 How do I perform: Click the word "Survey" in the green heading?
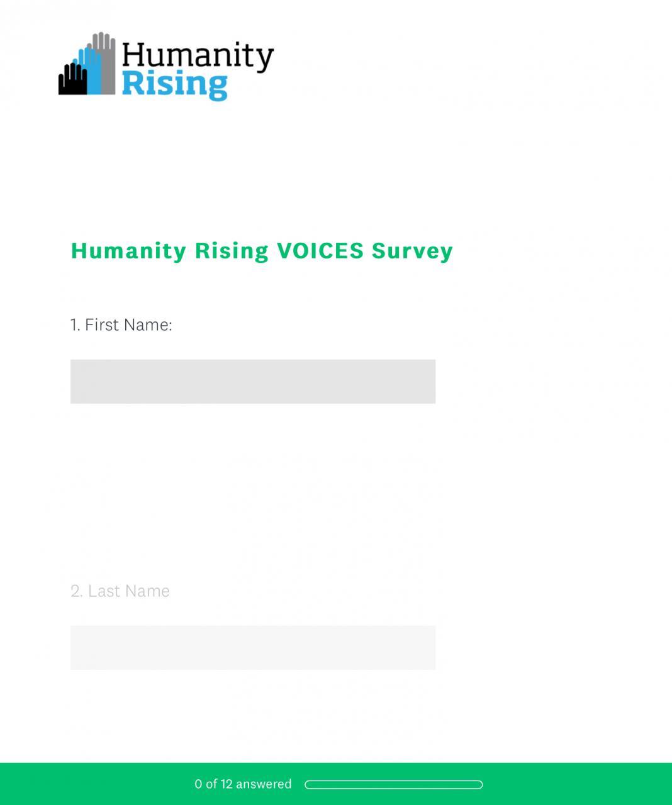412,250
